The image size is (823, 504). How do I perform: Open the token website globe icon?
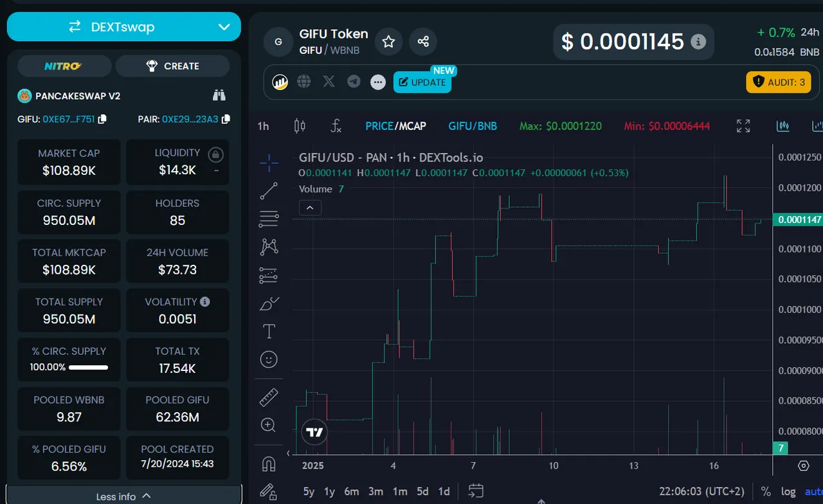(304, 82)
